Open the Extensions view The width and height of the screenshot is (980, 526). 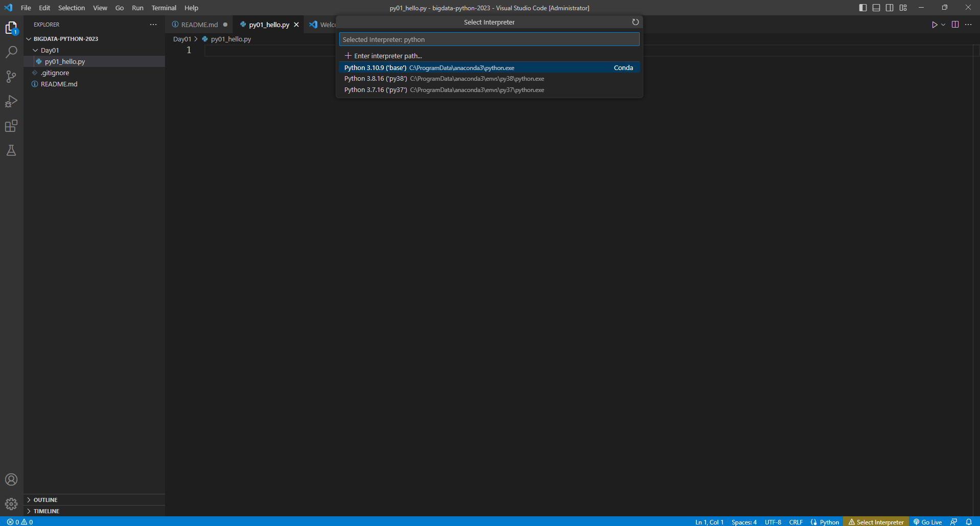coord(11,126)
